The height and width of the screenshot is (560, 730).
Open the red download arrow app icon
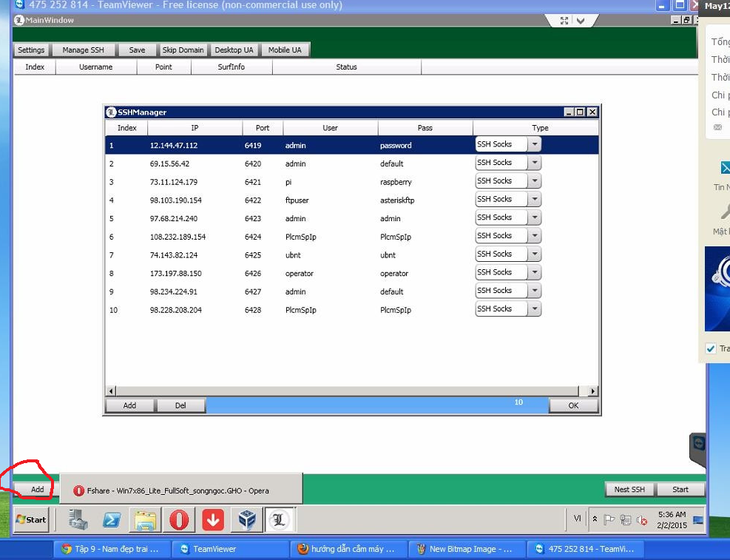[213, 520]
